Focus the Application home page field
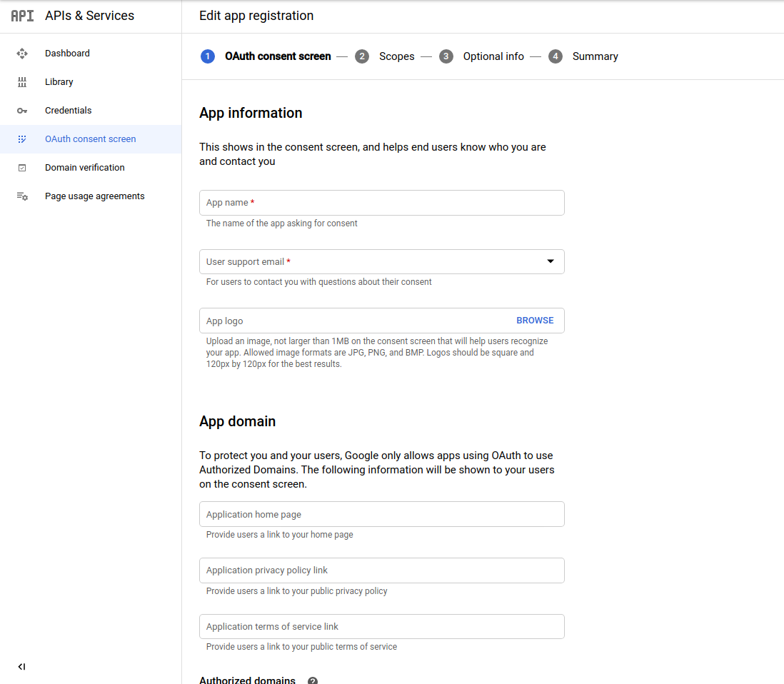This screenshot has height=684, width=784. pyautogui.click(x=381, y=513)
